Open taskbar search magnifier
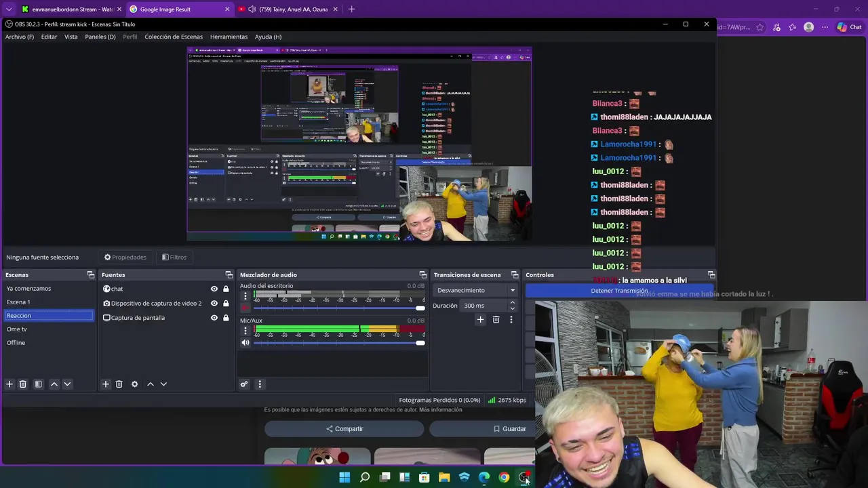The height and width of the screenshot is (488, 868). click(x=365, y=477)
